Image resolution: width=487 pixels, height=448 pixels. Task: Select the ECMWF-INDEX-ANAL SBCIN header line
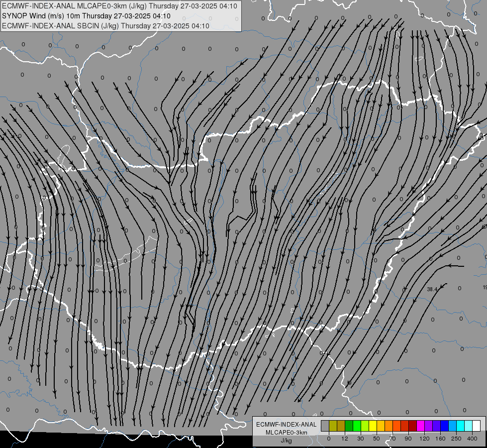coord(105,26)
